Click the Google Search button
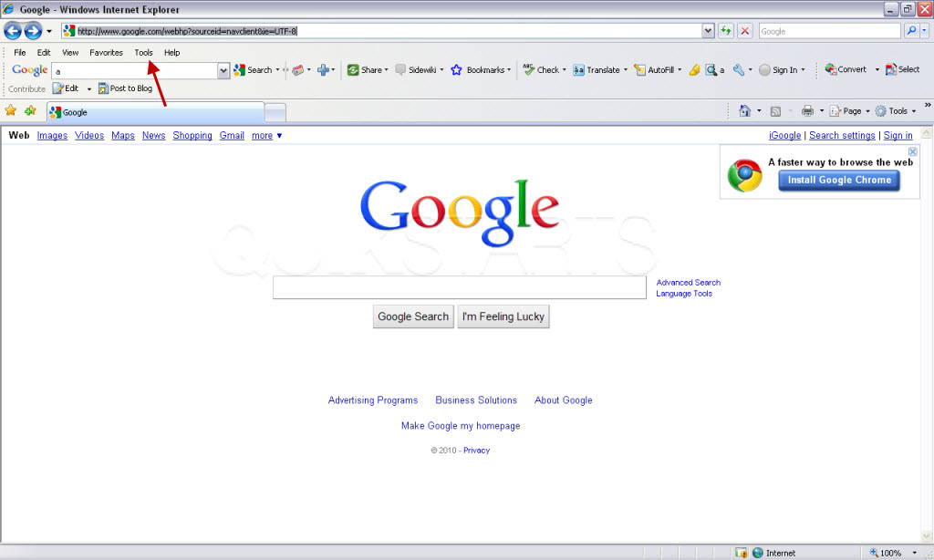This screenshot has width=934, height=560. (x=413, y=316)
